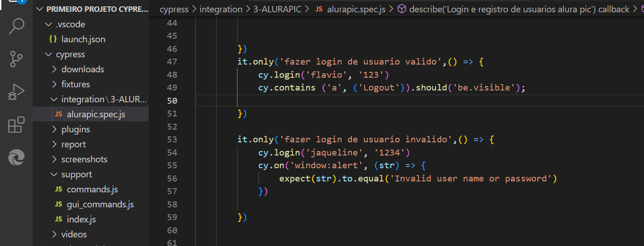Viewport: 644px width, 246px height.
Task: Click the JS icon in the breadcrumb bar
Action: point(319,9)
